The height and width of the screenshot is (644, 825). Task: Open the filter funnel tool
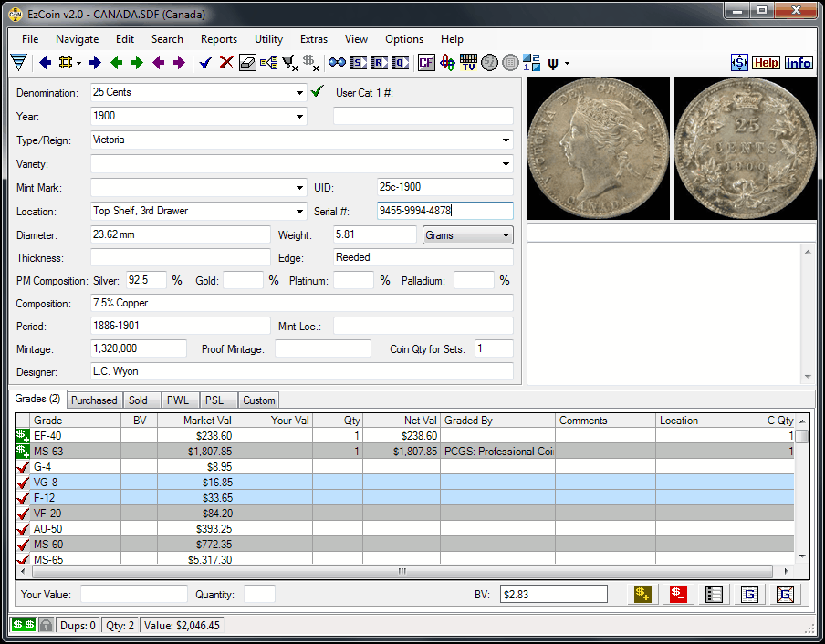(x=18, y=62)
